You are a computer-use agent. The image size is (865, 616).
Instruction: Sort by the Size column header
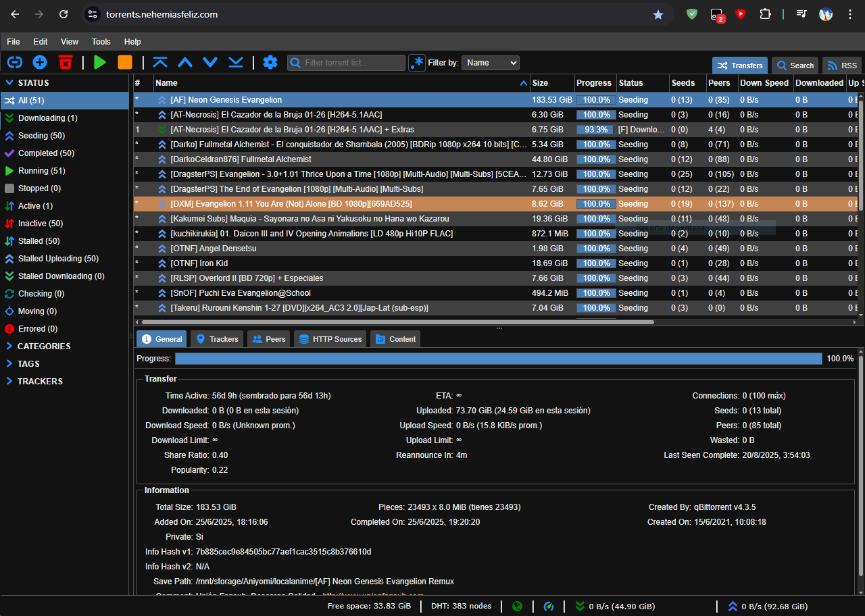[x=551, y=82]
